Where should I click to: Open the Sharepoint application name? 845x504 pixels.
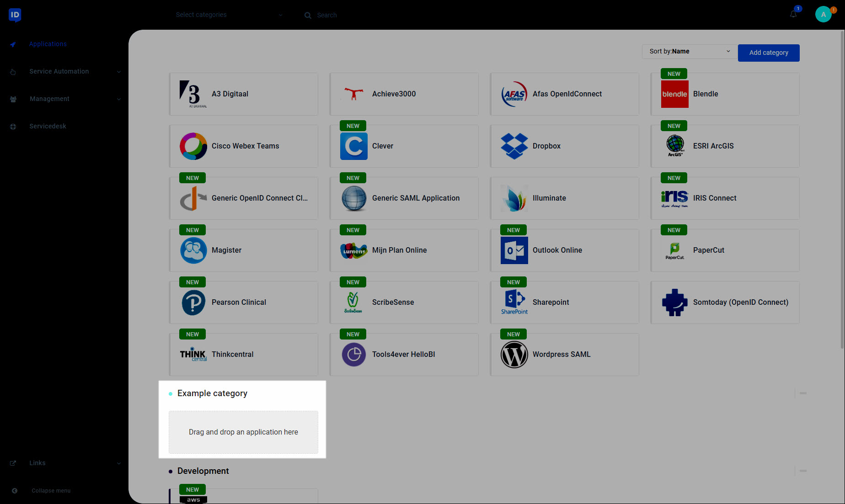(551, 302)
